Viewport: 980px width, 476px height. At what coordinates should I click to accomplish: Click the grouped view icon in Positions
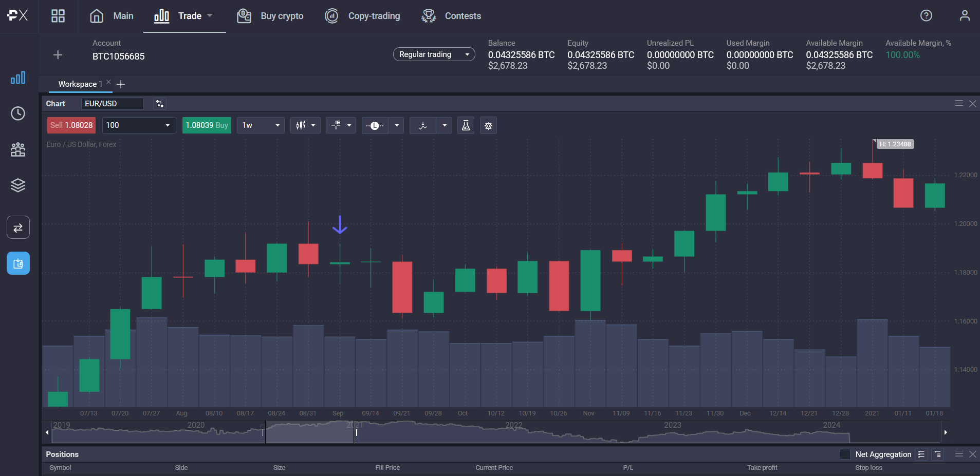pyautogui.click(x=938, y=454)
